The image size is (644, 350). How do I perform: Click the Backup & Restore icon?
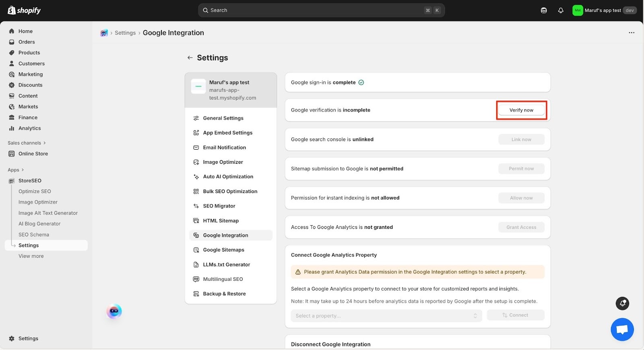coord(196,294)
